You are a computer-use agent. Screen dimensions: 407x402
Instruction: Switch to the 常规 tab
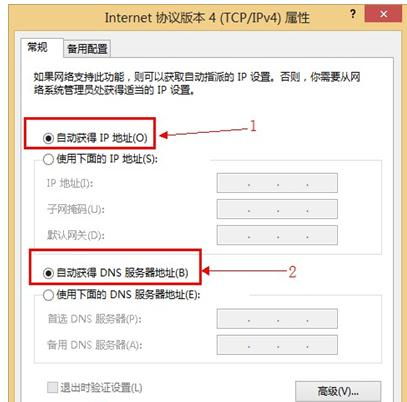click(x=38, y=47)
